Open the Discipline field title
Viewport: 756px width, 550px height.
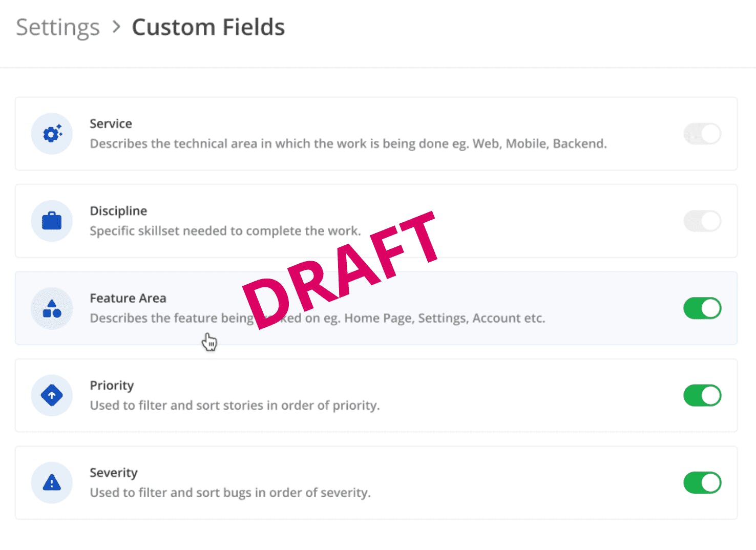click(118, 211)
